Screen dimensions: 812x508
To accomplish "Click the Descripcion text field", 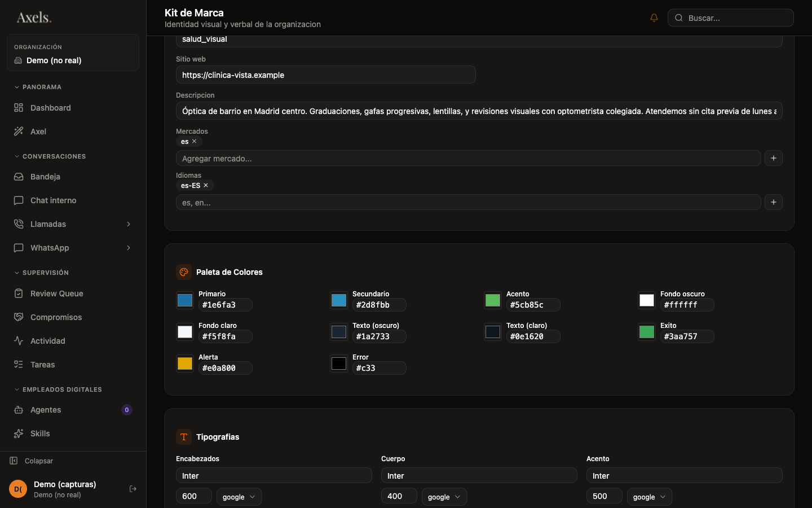I will tap(479, 111).
